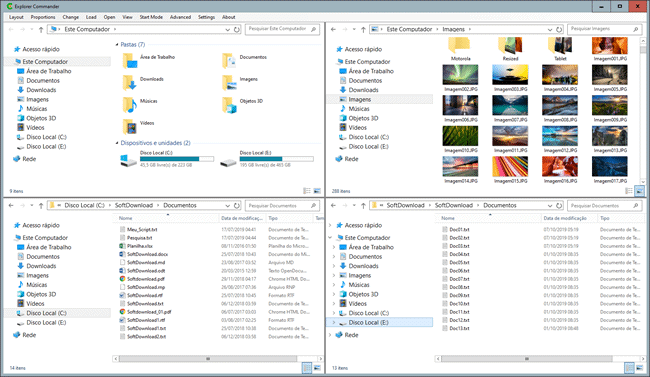Select file Doc01.txt
This screenshot has height=377, width=650.
(459, 229)
